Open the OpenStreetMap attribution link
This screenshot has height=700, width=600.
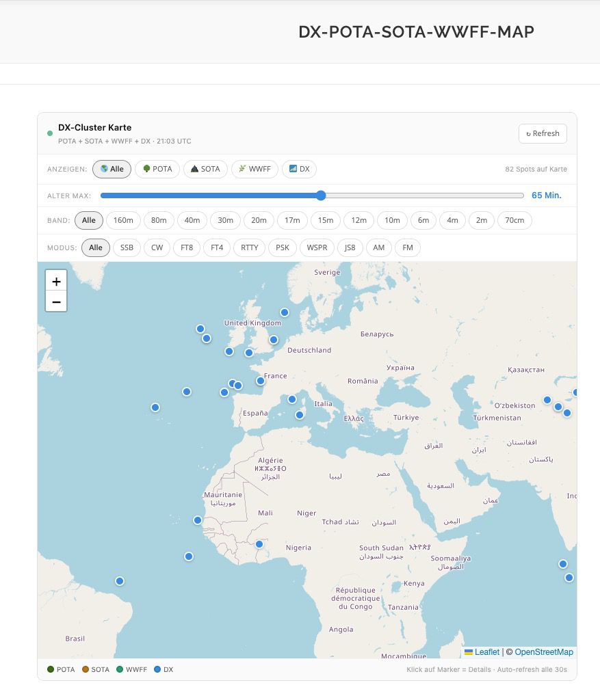tap(544, 652)
